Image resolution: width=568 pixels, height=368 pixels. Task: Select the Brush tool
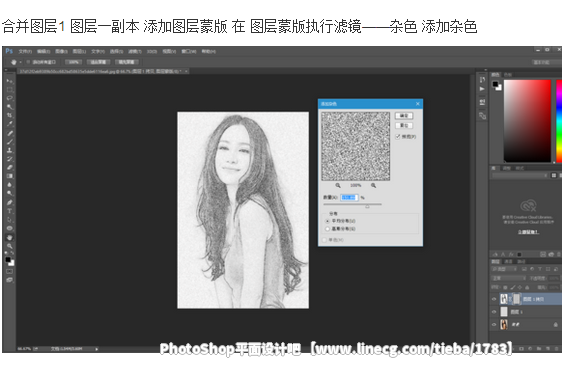pyautogui.click(x=9, y=142)
